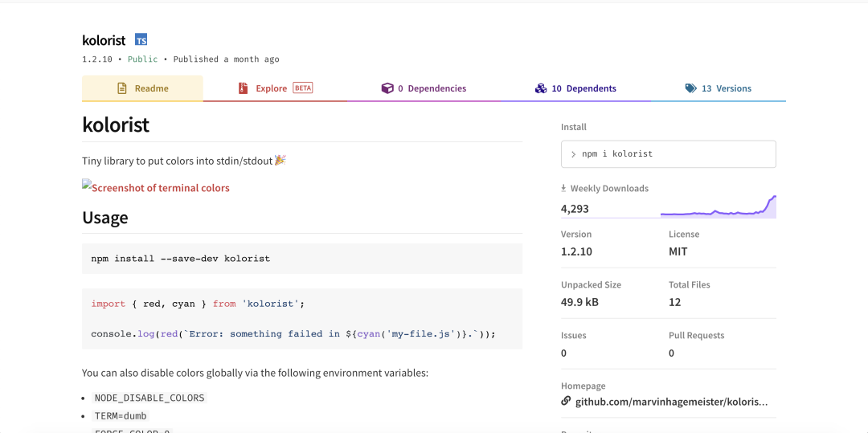Open the 0 Dependencies tab

[x=424, y=88]
